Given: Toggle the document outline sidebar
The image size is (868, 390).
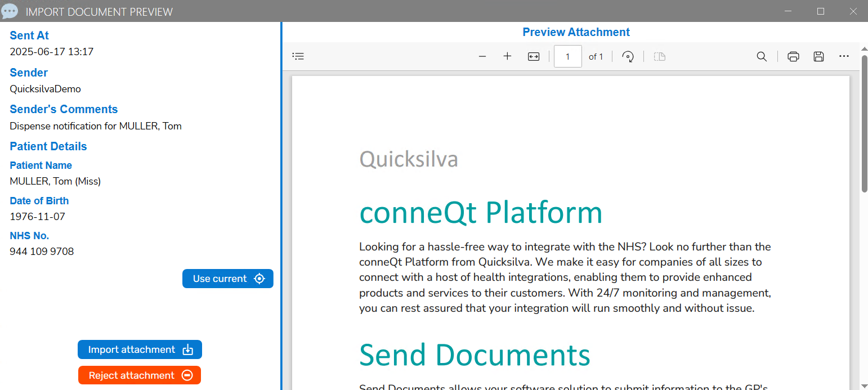Looking at the screenshot, I should click(x=298, y=56).
